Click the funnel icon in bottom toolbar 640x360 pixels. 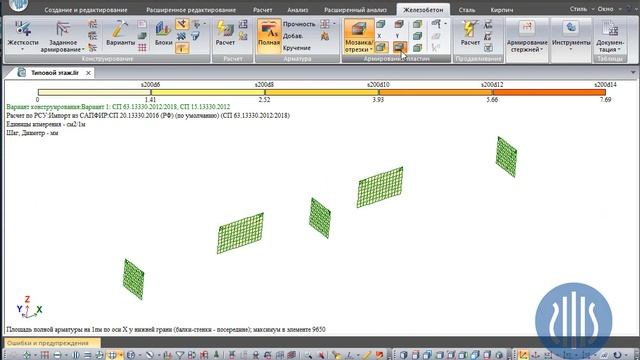pyautogui.click(x=180, y=355)
